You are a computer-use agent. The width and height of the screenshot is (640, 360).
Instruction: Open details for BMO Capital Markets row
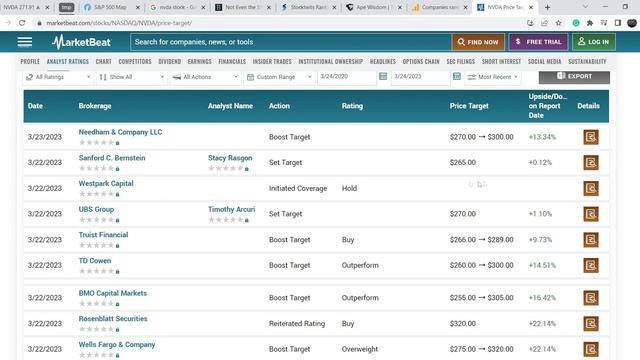[x=591, y=298]
